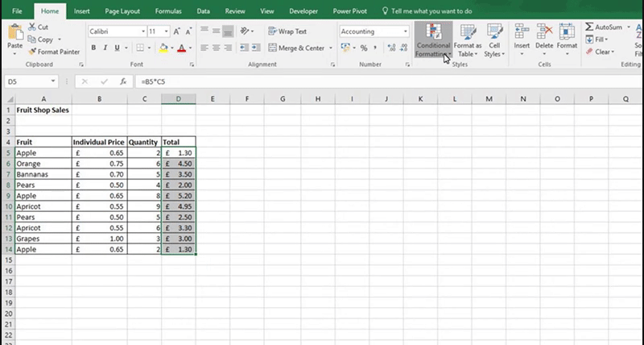The image size is (644, 345).
Task: Expand the Accounting number format dropdown
Action: coord(406,31)
